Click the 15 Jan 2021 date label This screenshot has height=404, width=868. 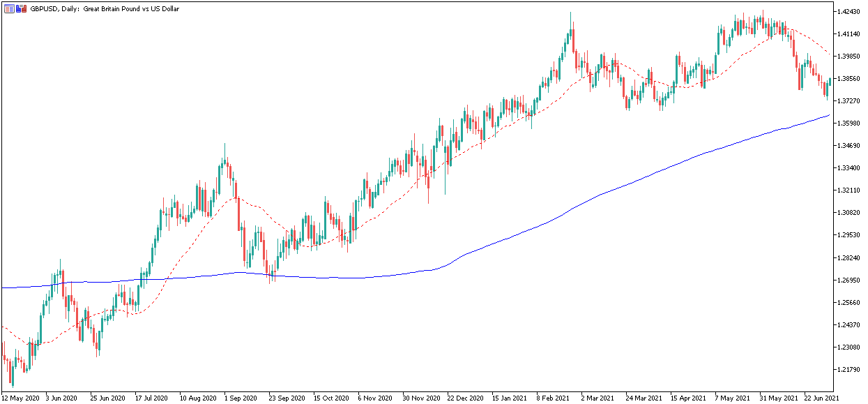(511, 398)
